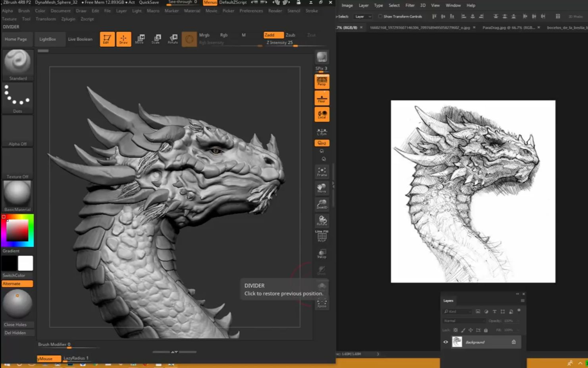This screenshot has height=368, width=588.
Task: Click the Rotate view navigation button
Action: pos(322,221)
